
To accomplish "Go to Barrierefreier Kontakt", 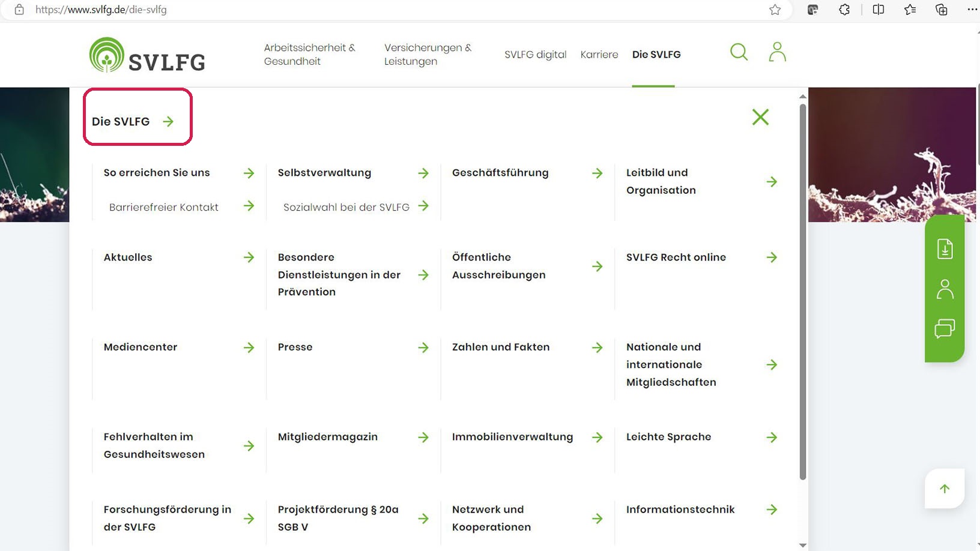I will click(x=164, y=207).
